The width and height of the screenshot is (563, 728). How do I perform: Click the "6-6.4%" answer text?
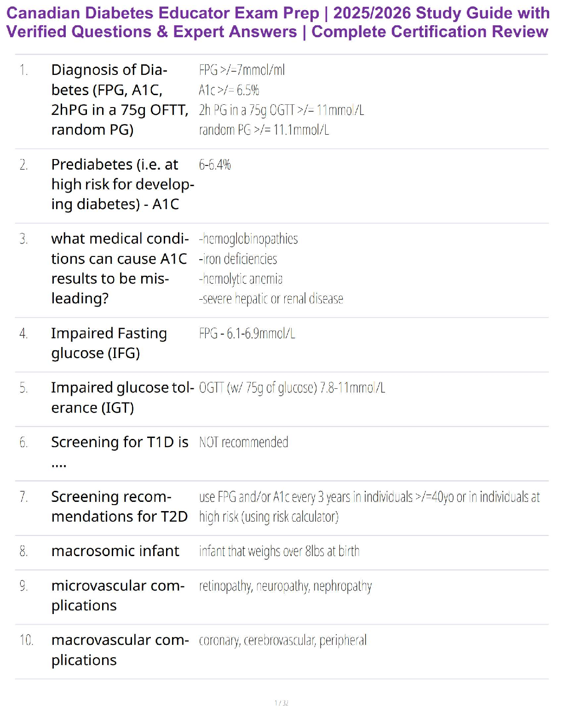coord(215,165)
